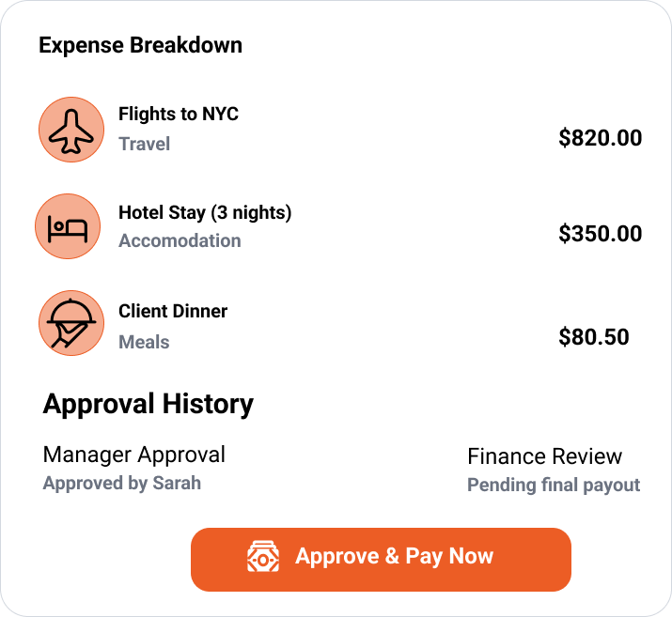The width and height of the screenshot is (672, 617).
Task: Click the money icon in the pay button
Action: [263, 557]
